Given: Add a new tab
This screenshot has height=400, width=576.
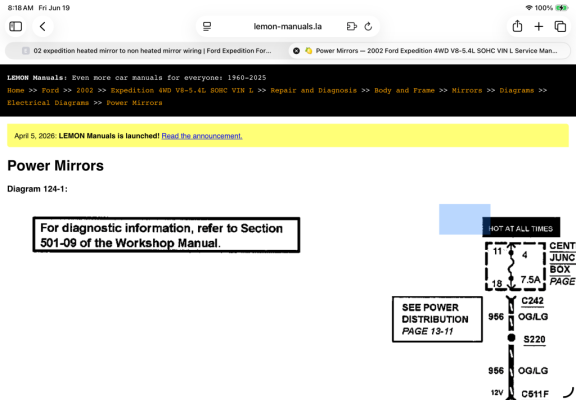Looking at the screenshot, I should pos(539,26).
